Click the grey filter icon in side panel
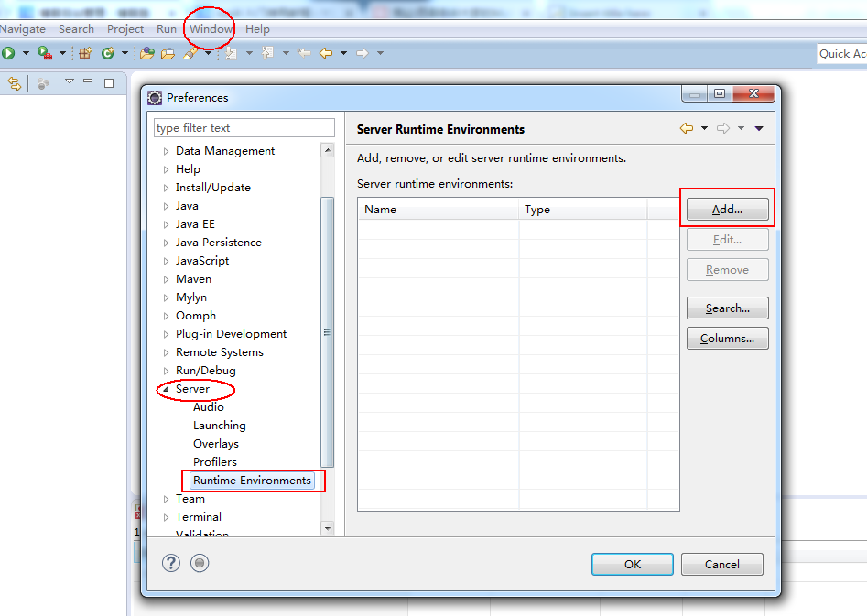The height and width of the screenshot is (616, 867). 43,83
